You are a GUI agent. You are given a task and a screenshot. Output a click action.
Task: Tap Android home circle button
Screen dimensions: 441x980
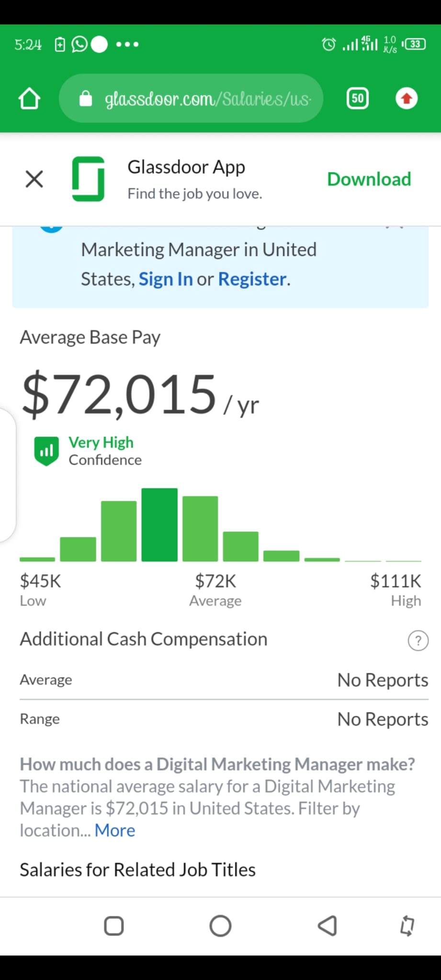coord(220,926)
